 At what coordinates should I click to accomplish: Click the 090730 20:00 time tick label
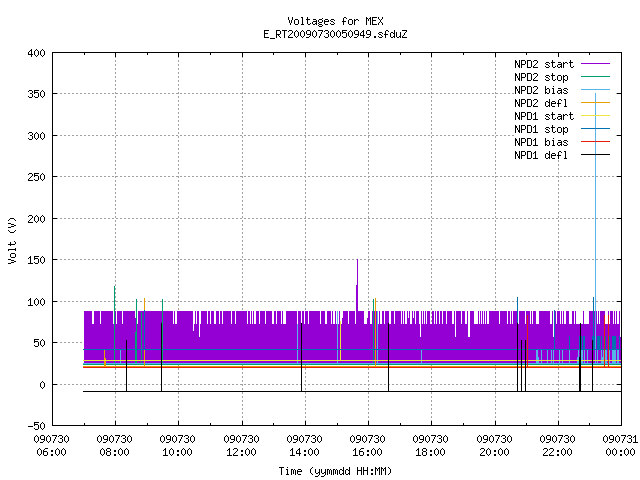(x=494, y=446)
